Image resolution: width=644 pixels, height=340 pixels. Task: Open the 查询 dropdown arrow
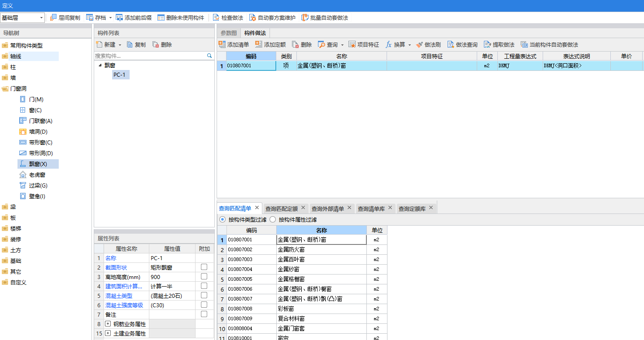point(342,45)
